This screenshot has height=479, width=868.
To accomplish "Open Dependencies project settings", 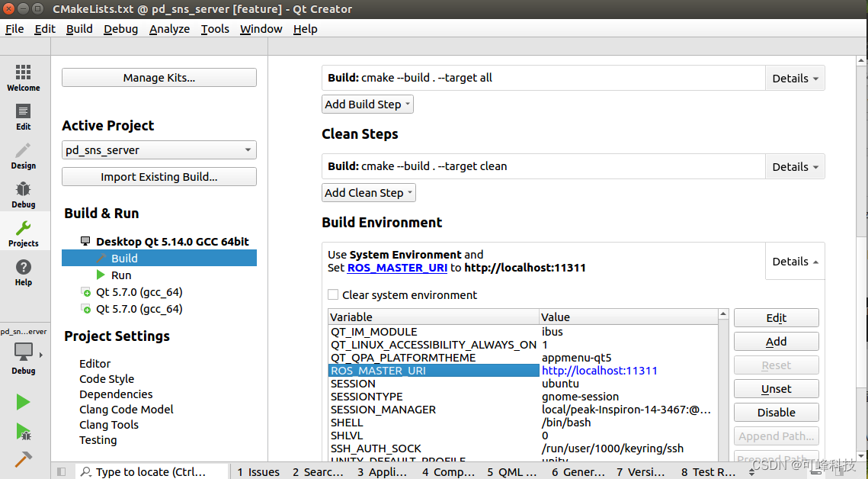I will point(116,394).
